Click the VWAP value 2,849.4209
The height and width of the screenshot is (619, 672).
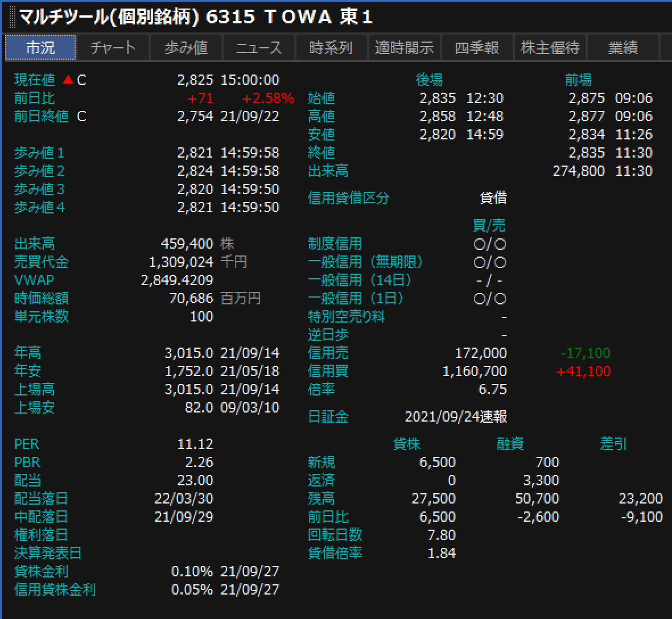(177, 280)
